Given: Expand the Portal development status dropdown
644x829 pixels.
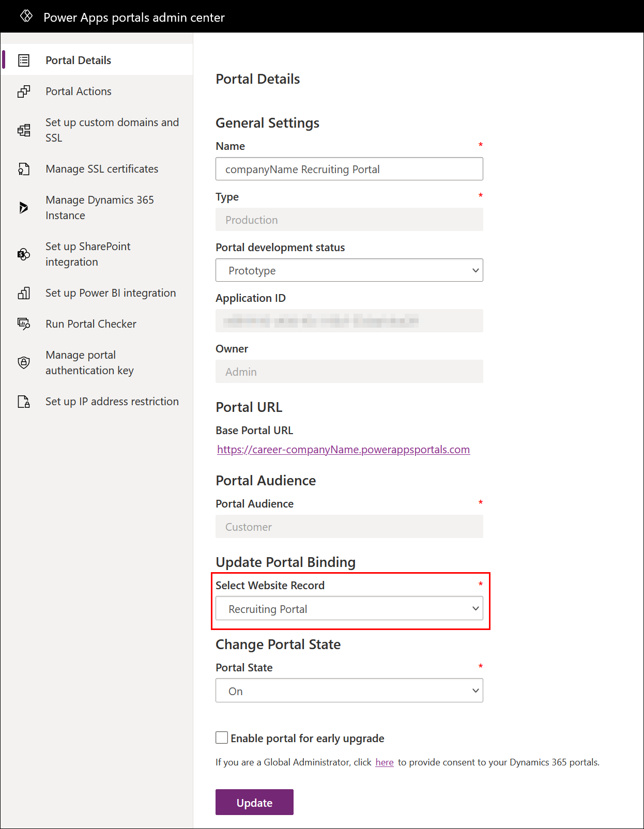Looking at the screenshot, I should click(349, 270).
